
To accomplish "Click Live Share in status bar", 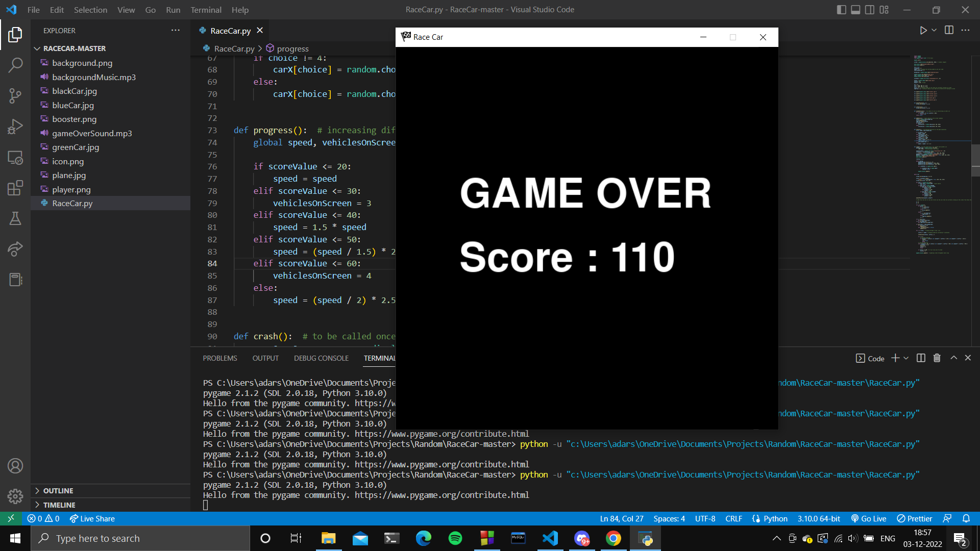I will (x=92, y=518).
